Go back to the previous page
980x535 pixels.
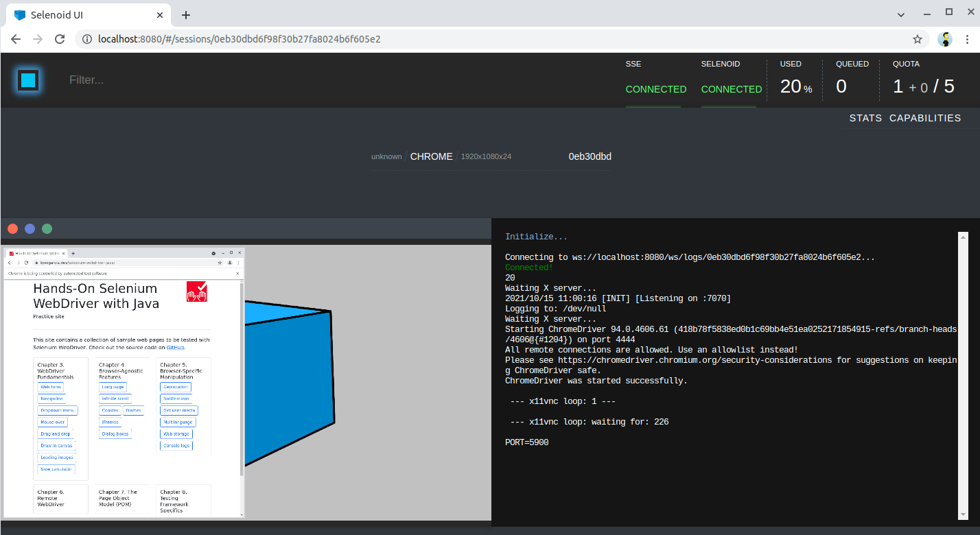[x=16, y=39]
